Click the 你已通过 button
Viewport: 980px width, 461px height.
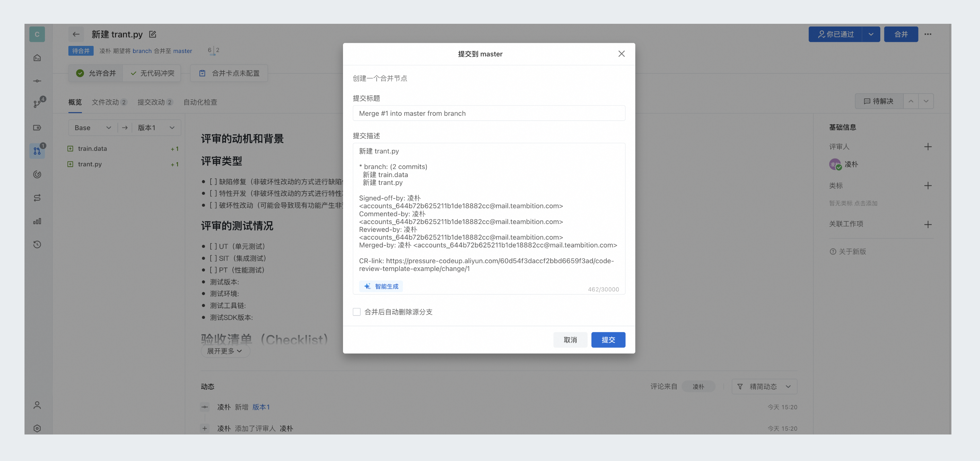(x=835, y=34)
